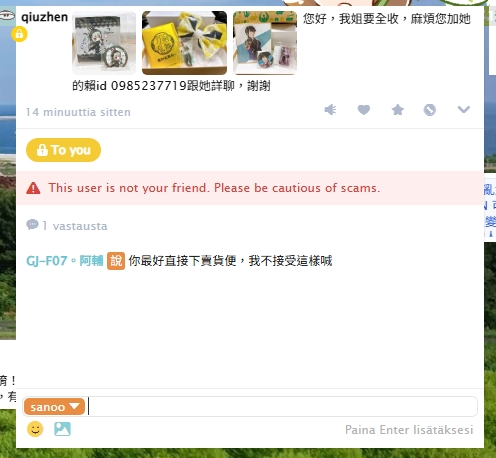496x458 pixels.
Task: Click the '1 vastausta' replies count
Action: point(67,226)
